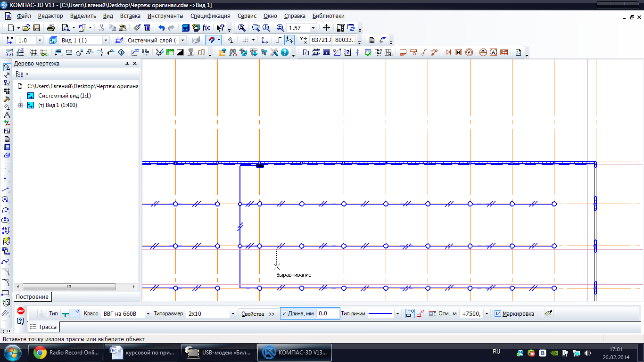The image size is (644, 362).
Task: Toggle the orthogonal drawing mode icon
Action: point(279,40)
